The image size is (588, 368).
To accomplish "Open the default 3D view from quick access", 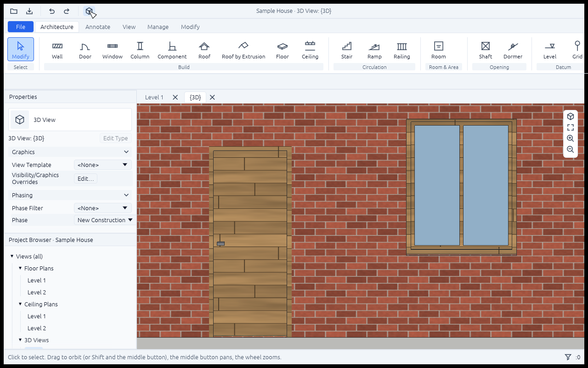I will tap(89, 11).
